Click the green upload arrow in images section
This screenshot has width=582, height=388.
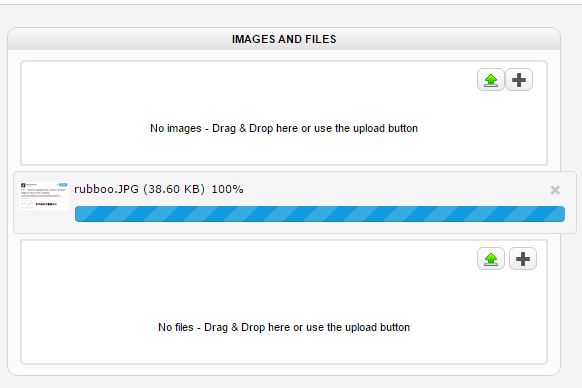pos(491,80)
